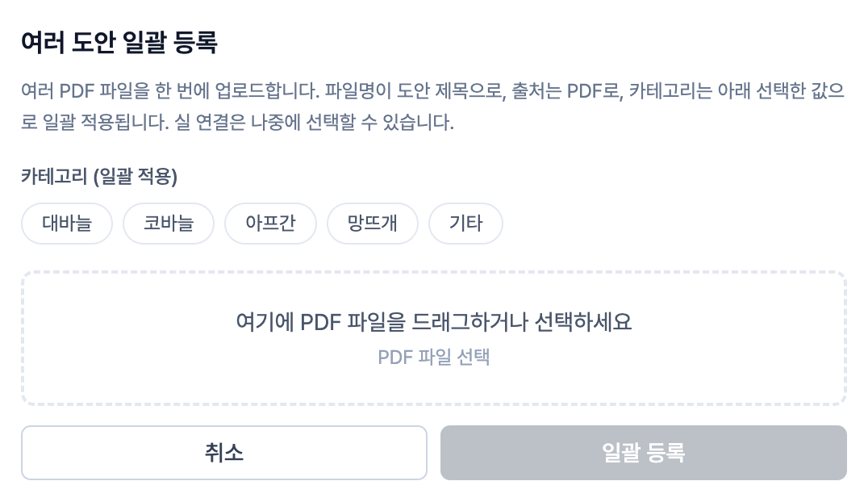Click the '카테고리 (일괄 적용)' label
This screenshot has height=502, width=868.
(99, 177)
